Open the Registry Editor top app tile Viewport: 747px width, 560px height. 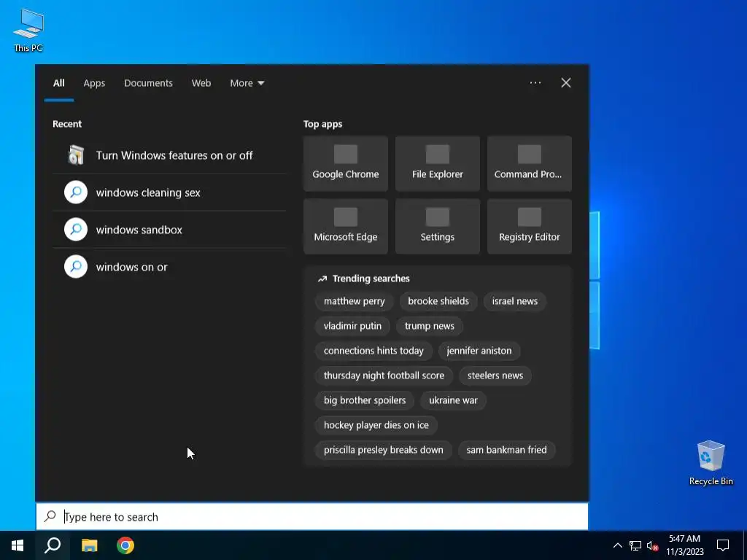[530, 227]
